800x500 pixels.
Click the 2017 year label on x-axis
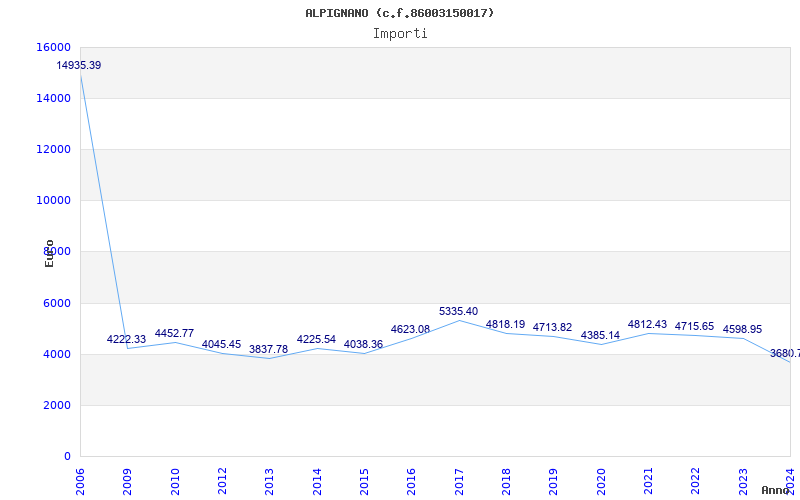click(x=459, y=480)
